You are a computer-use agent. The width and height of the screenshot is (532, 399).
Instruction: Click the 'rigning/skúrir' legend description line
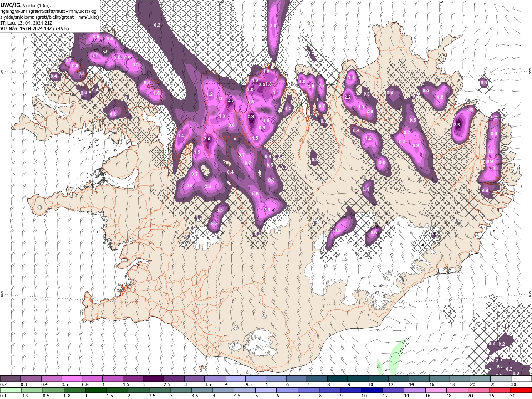pos(49,11)
